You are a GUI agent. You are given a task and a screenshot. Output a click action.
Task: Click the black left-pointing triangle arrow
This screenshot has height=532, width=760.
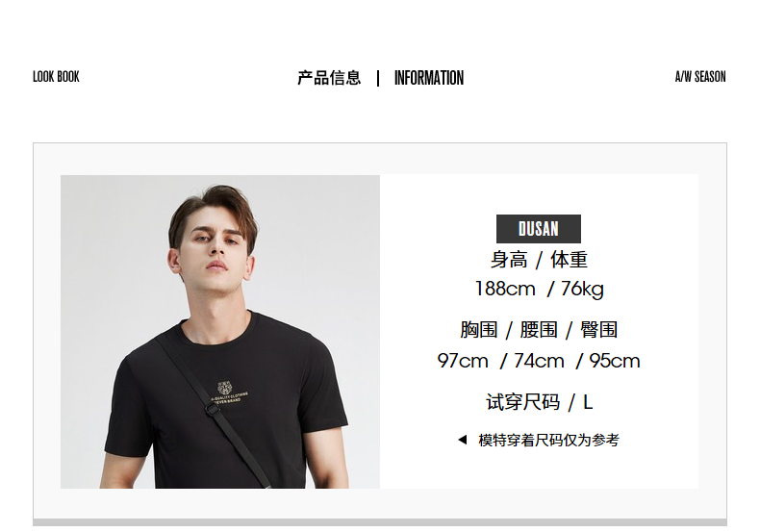pyautogui.click(x=463, y=440)
